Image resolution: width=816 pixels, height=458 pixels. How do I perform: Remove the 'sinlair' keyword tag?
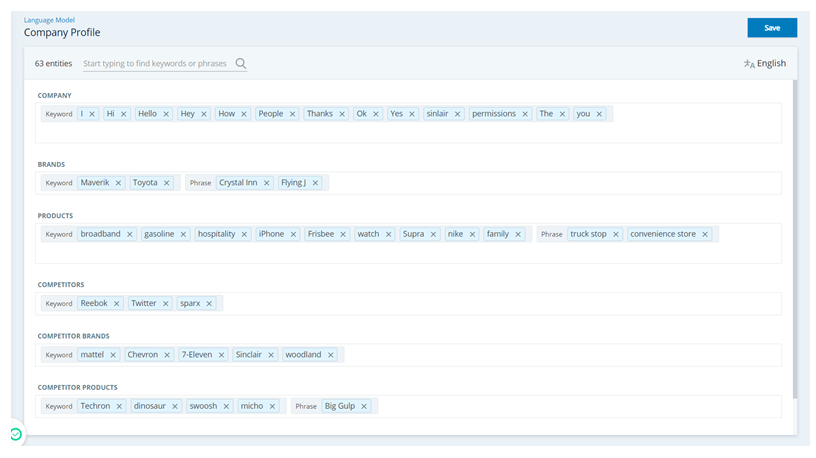(x=457, y=114)
